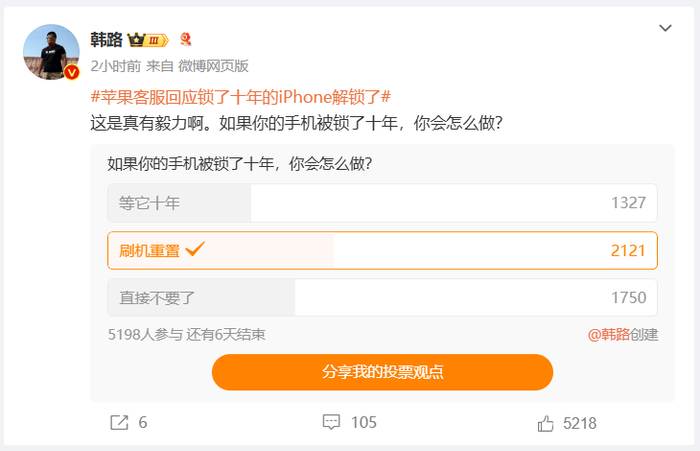Click the 微博网页版 source link
The width and height of the screenshot is (700, 451).
click(x=213, y=66)
